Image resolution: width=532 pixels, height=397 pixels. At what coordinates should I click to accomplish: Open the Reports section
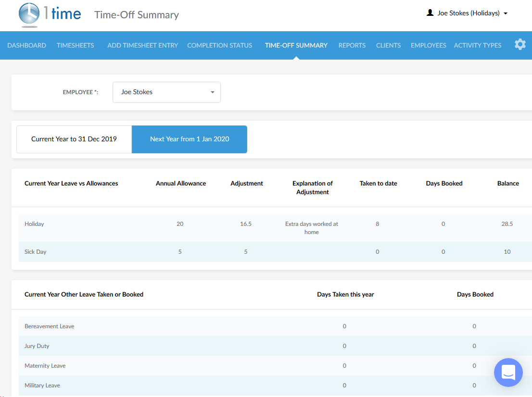click(x=352, y=45)
